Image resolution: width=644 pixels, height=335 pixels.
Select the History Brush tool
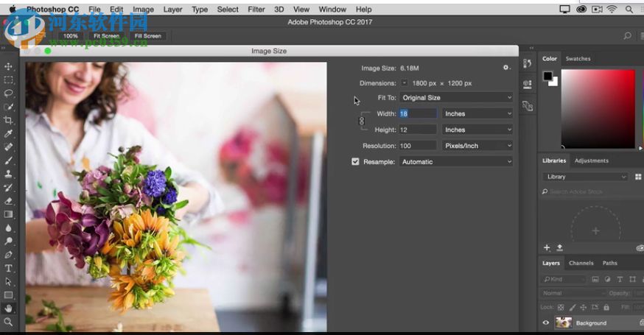8,187
